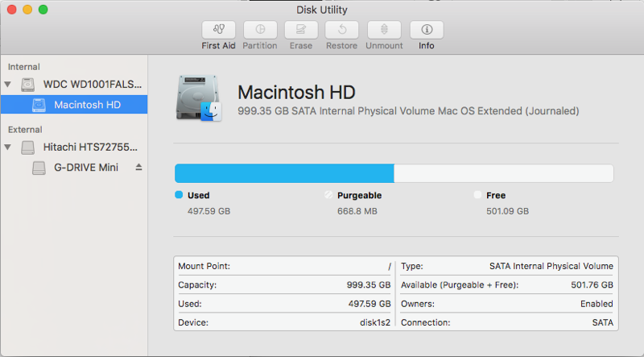
Task: Click the 999.35 GB SATA volume description
Action: pyautogui.click(x=408, y=111)
